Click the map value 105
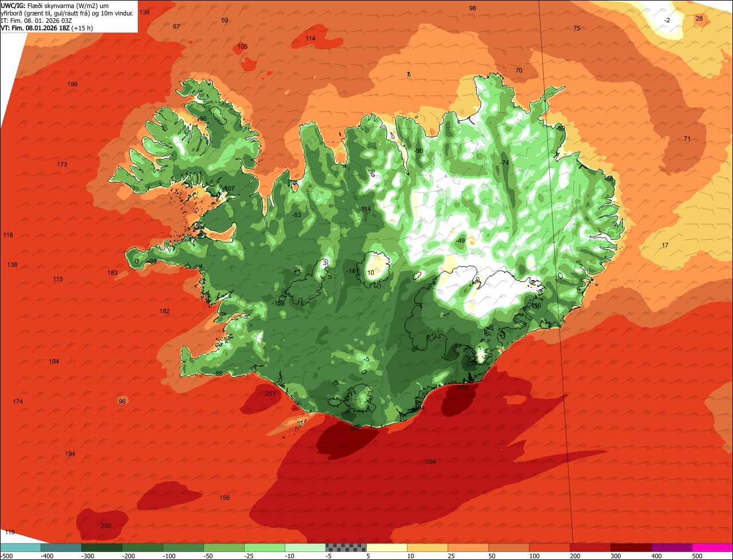The height and width of the screenshot is (560, 733). tap(242, 46)
